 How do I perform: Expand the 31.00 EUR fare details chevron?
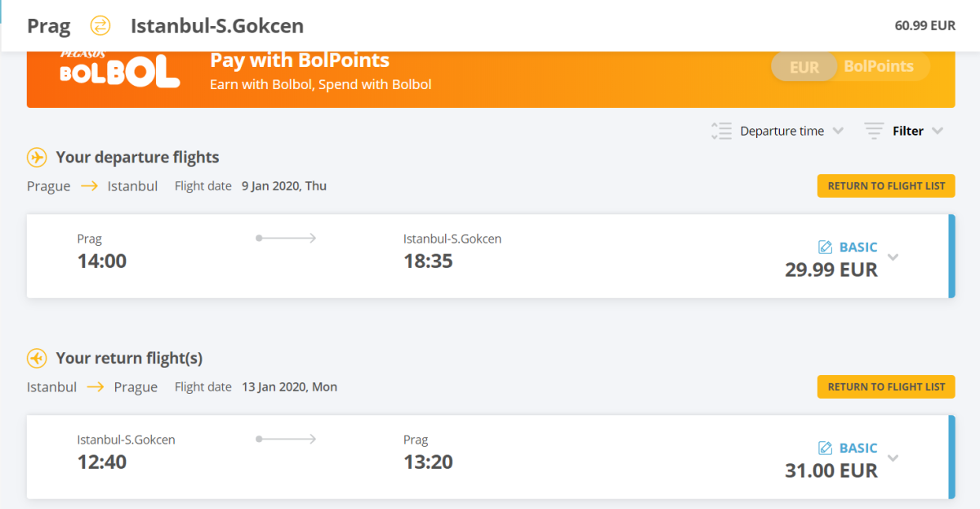pos(893,458)
